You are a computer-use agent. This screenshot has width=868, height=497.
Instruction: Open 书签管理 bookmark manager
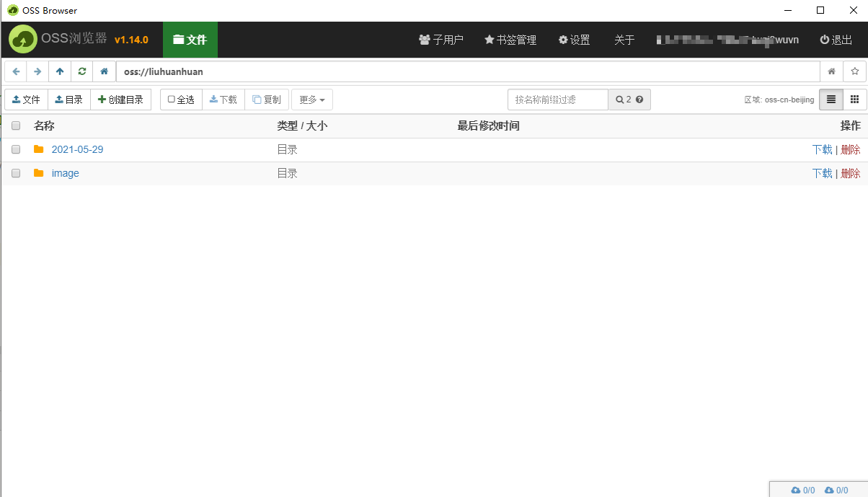[510, 40]
